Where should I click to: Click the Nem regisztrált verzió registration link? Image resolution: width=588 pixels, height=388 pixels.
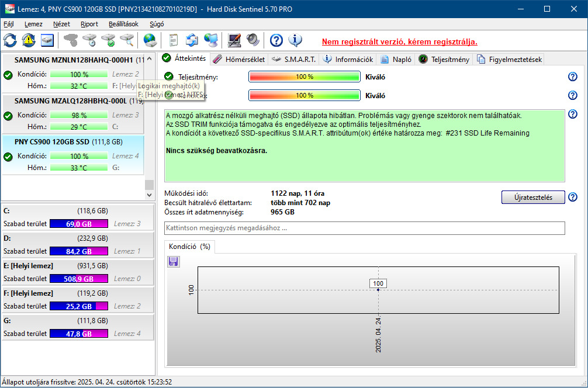(x=399, y=41)
